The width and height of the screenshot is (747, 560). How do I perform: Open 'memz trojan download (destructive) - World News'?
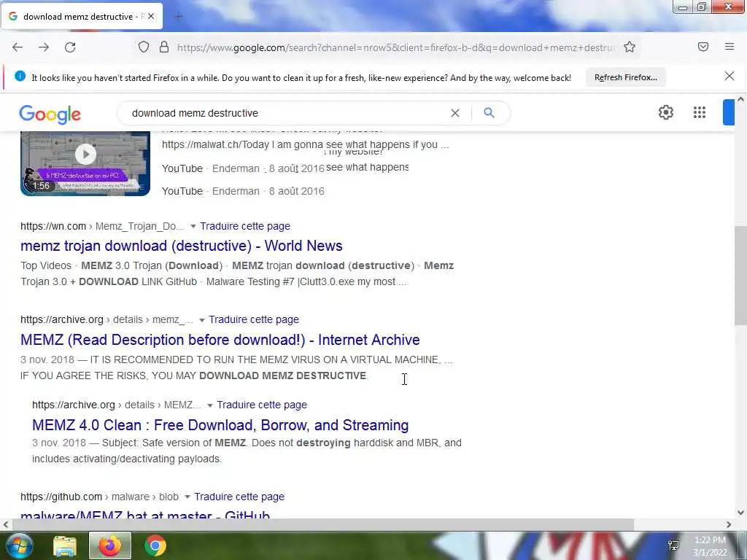[182, 246]
